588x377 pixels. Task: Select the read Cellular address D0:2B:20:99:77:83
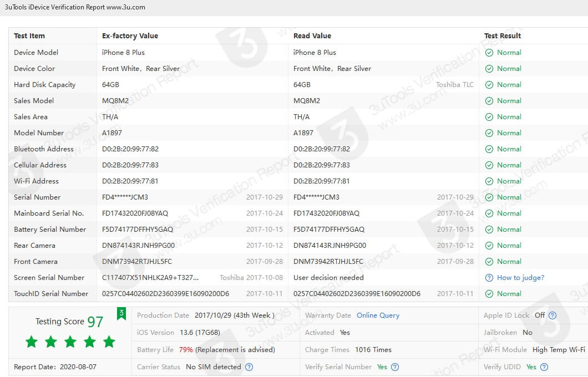[322, 165]
